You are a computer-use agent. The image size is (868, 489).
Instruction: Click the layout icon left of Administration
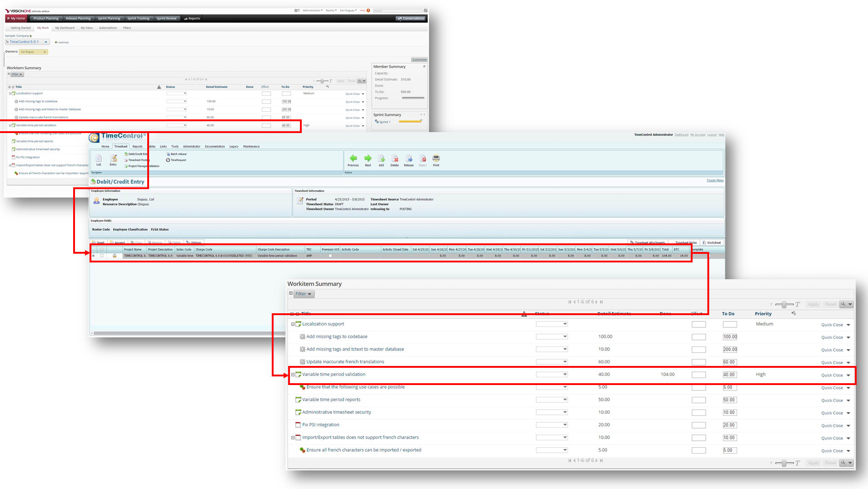click(x=297, y=10)
